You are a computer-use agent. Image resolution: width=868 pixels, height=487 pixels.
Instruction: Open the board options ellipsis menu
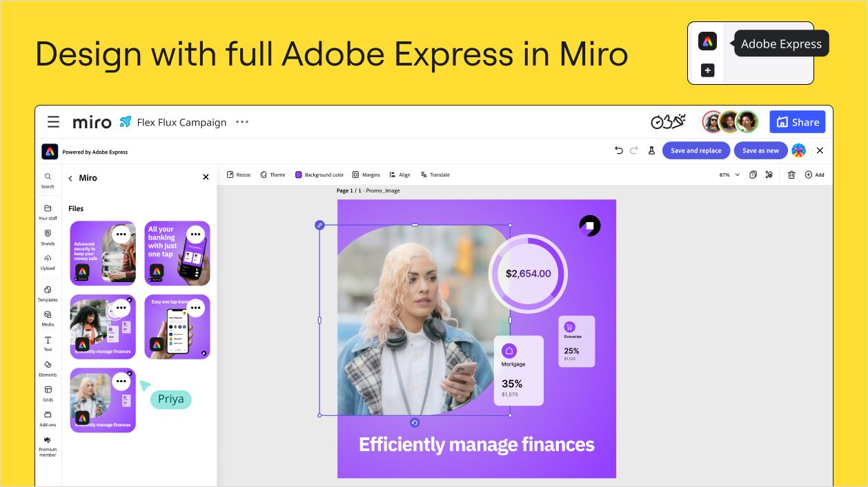tap(242, 122)
